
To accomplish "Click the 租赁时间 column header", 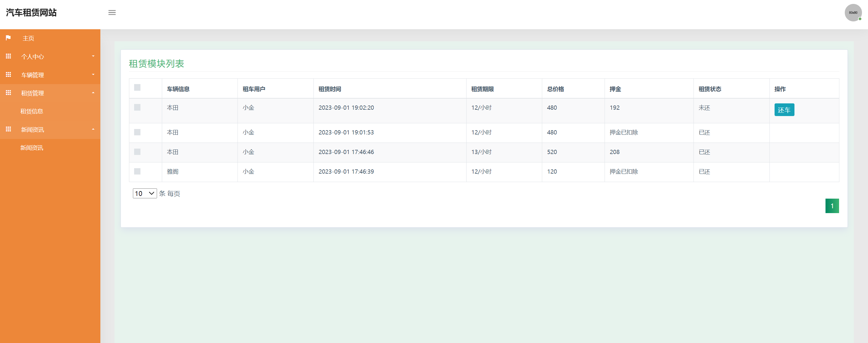I will (x=329, y=89).
